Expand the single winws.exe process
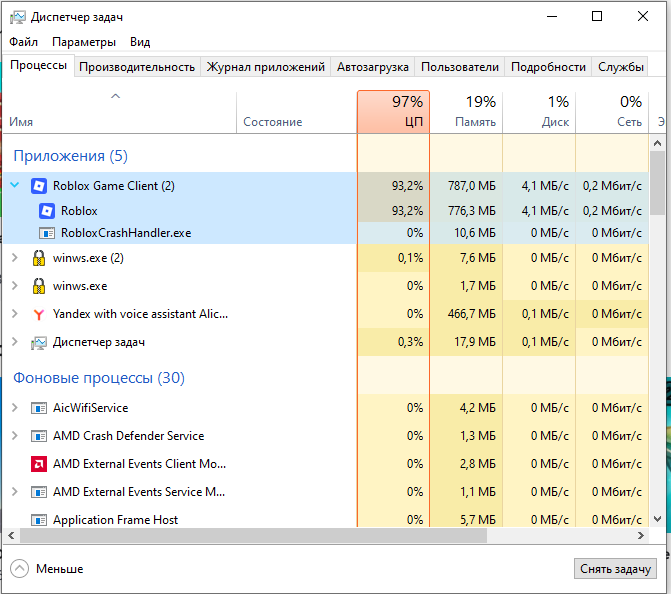The width and height of the screenshot is (671, 594). click(x=15, y=285)
